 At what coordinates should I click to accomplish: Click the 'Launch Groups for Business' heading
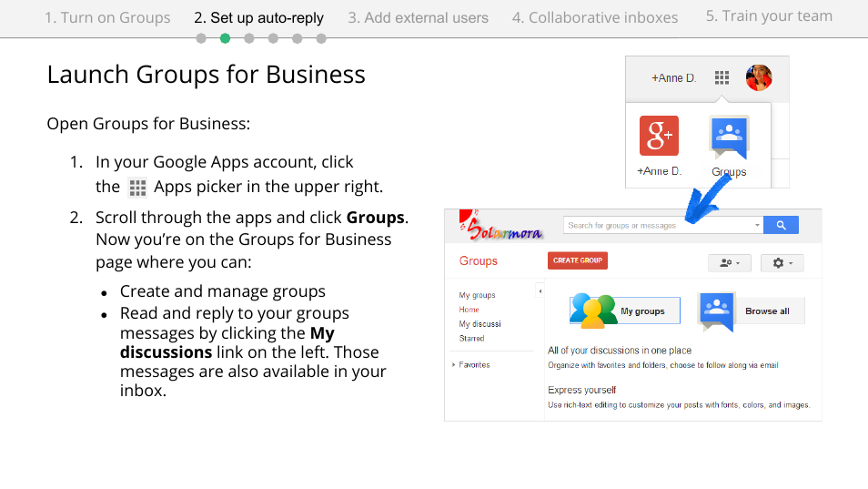pyautogui.click(x=206, y=75)
